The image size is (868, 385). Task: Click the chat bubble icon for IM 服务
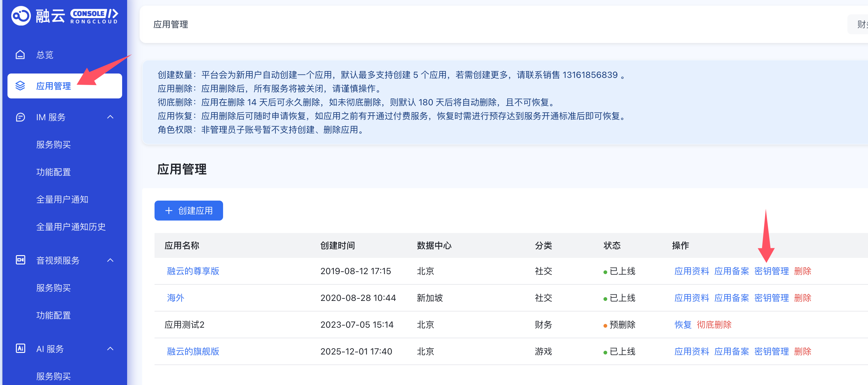click(20, 117)
